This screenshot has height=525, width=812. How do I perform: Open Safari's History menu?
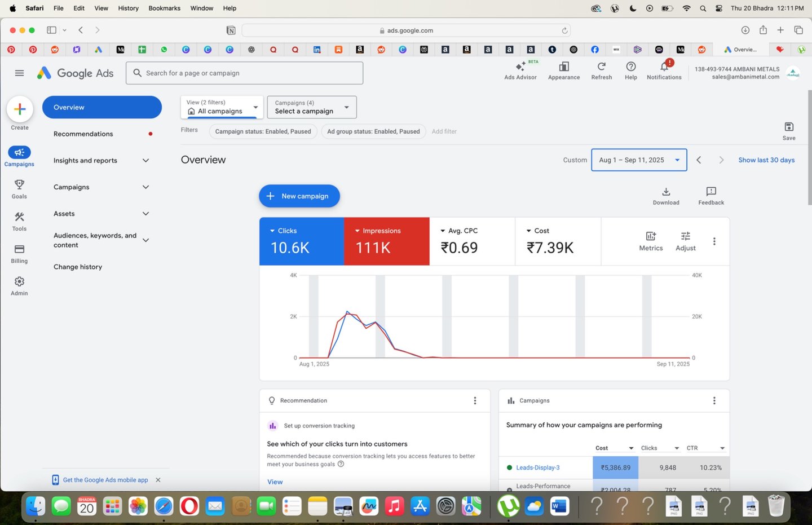pos(128,8)
